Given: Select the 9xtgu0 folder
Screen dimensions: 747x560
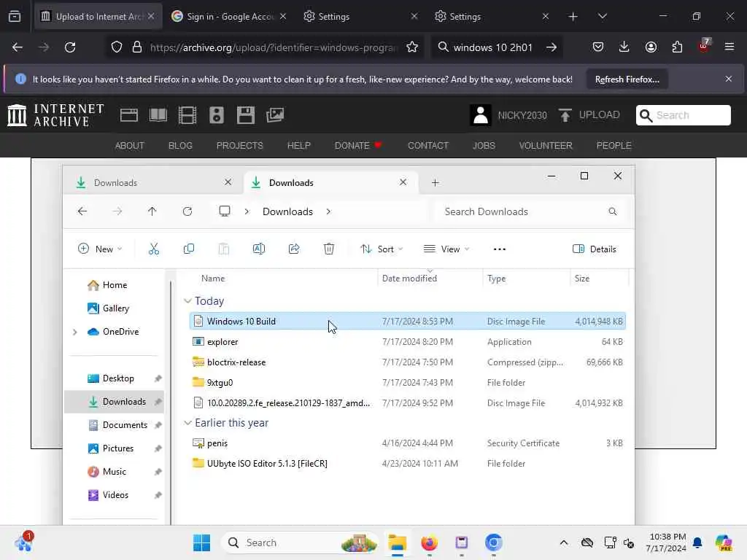Looking at the screenshot, I should point(407,383).
